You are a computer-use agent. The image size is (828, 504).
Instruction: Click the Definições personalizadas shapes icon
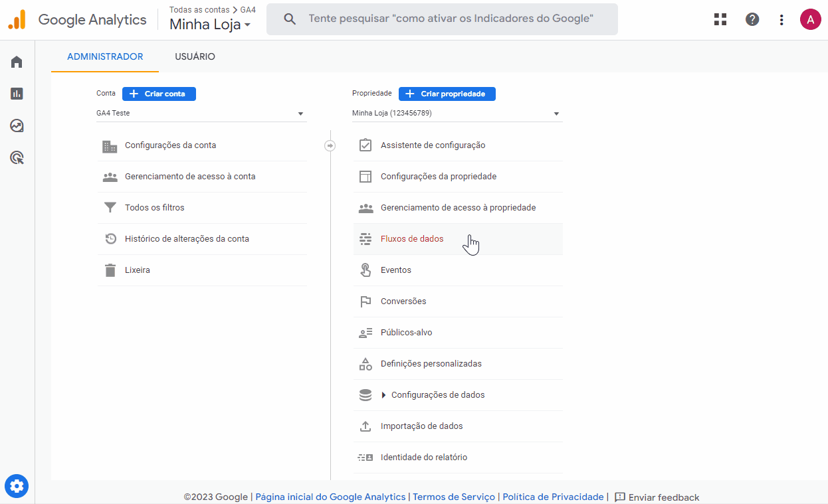coord(365,364)
